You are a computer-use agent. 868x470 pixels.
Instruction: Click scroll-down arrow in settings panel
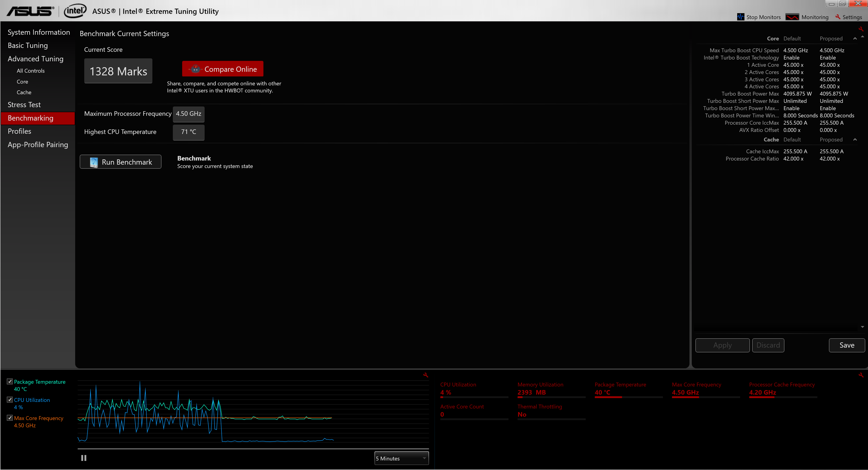[x=862, y=327]
